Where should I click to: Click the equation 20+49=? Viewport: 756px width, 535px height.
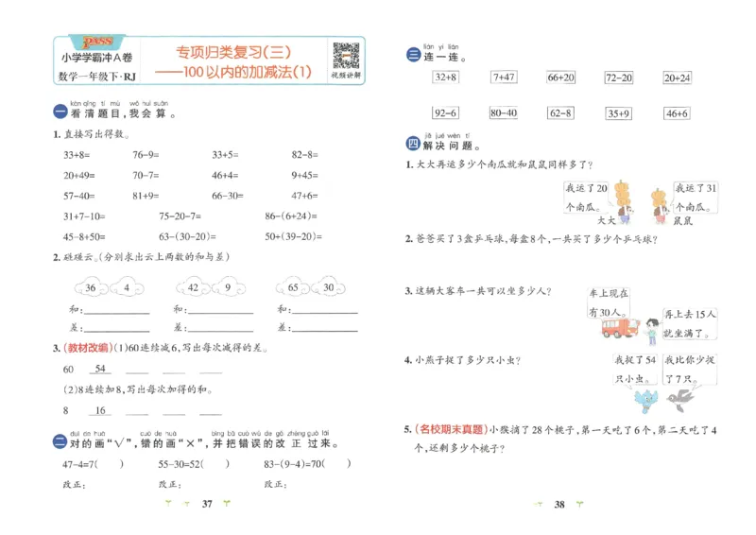tap(79, 175)
